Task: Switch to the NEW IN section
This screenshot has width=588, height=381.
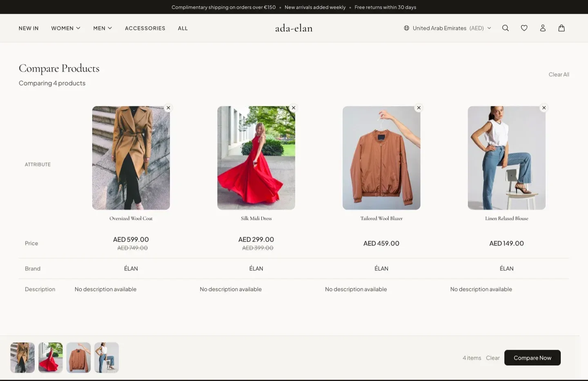Action: point(28,28)
